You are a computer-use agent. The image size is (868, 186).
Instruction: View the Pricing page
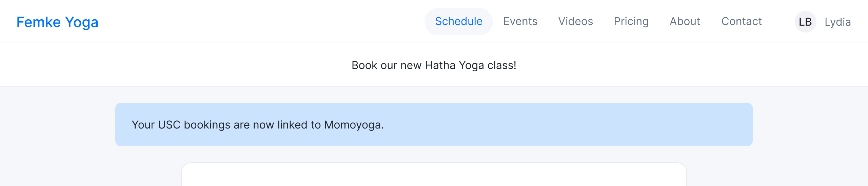(631, 21)
